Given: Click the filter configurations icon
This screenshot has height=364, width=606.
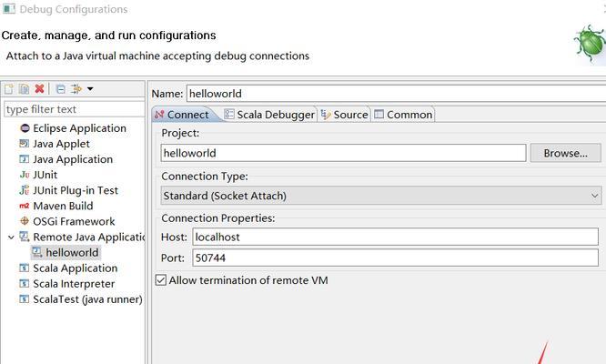Looking at the screenshot, I should (76, 89).
